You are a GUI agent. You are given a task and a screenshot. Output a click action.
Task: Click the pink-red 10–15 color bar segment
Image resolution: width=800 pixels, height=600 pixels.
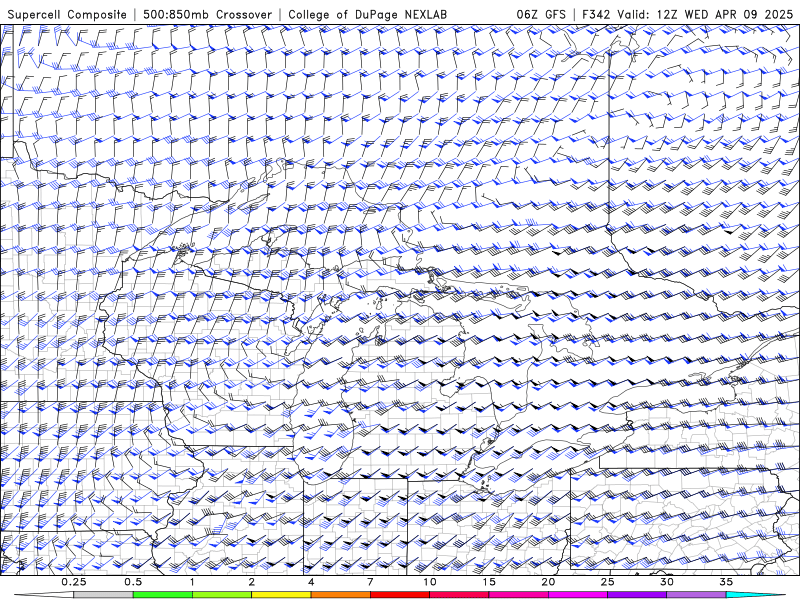click(459, 595)
